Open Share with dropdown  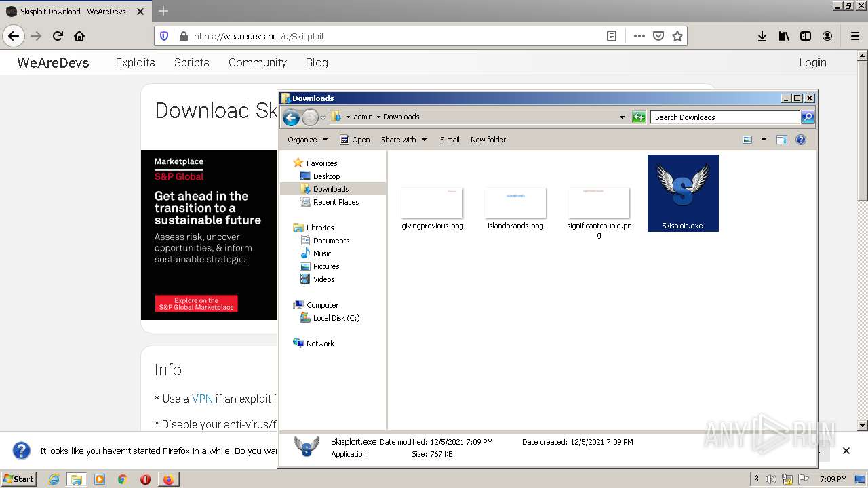point(404,140)
